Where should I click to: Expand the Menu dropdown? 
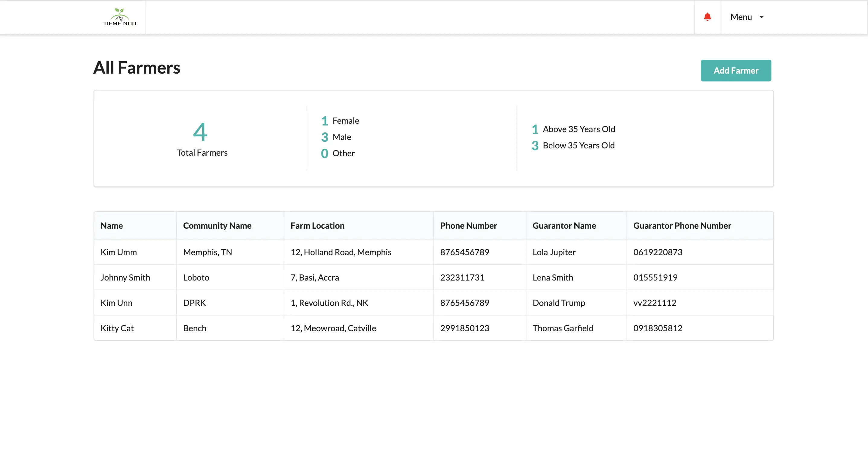click(x=747, y=17)
